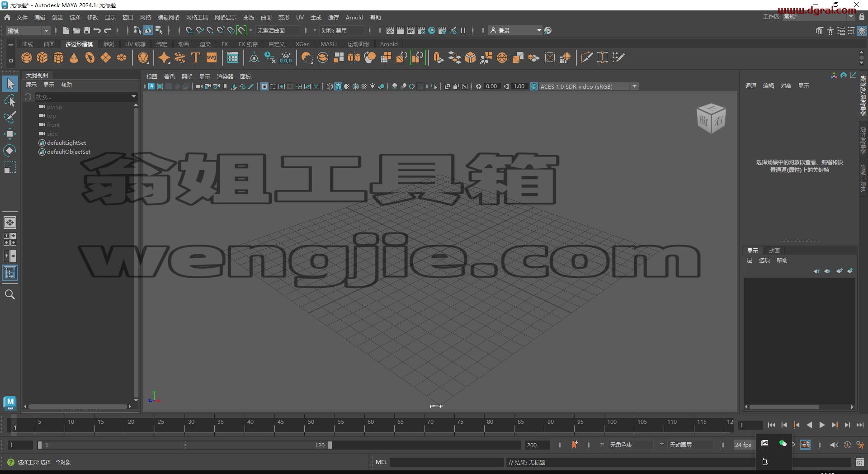
Task: Switch to the 雕刻 shelf tab
Action: [x=109, y=44]
